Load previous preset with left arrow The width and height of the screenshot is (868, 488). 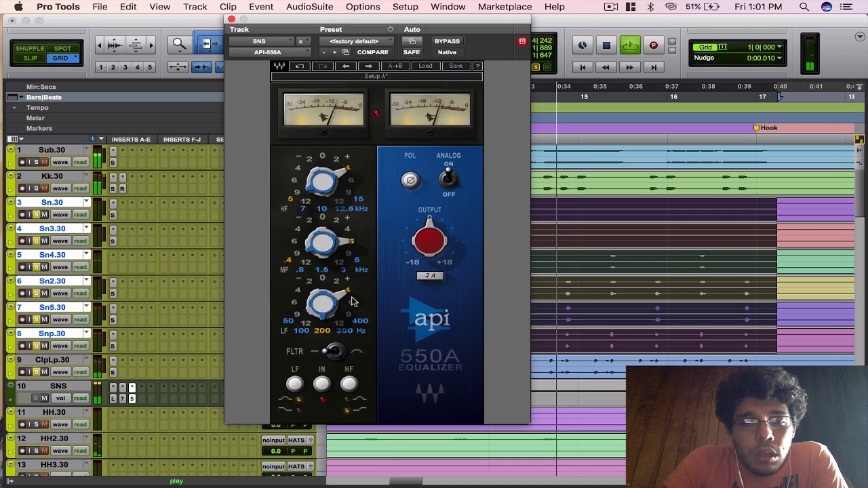tap(346, 66)
